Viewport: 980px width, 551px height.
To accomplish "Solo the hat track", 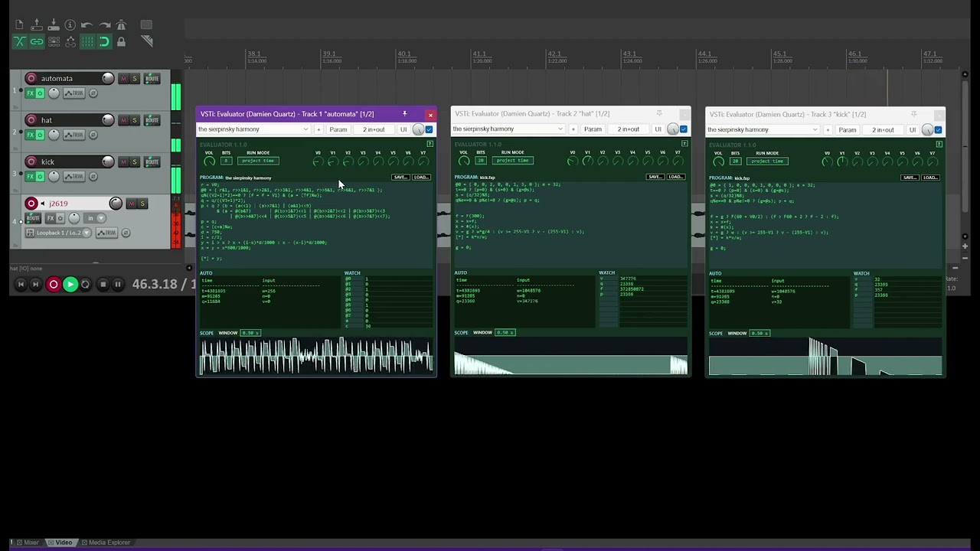I will click(x=135, y=120).
